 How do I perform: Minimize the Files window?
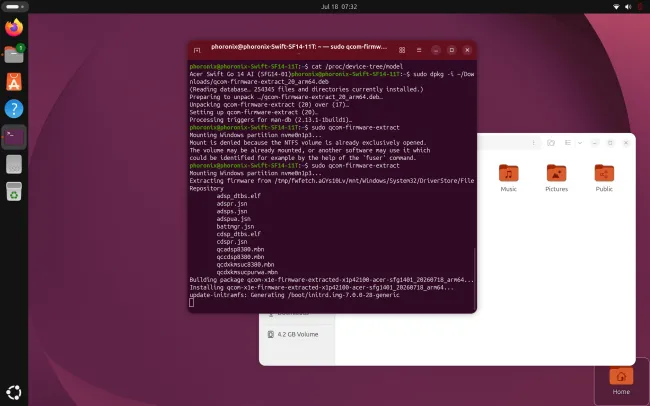coord(594,143)
